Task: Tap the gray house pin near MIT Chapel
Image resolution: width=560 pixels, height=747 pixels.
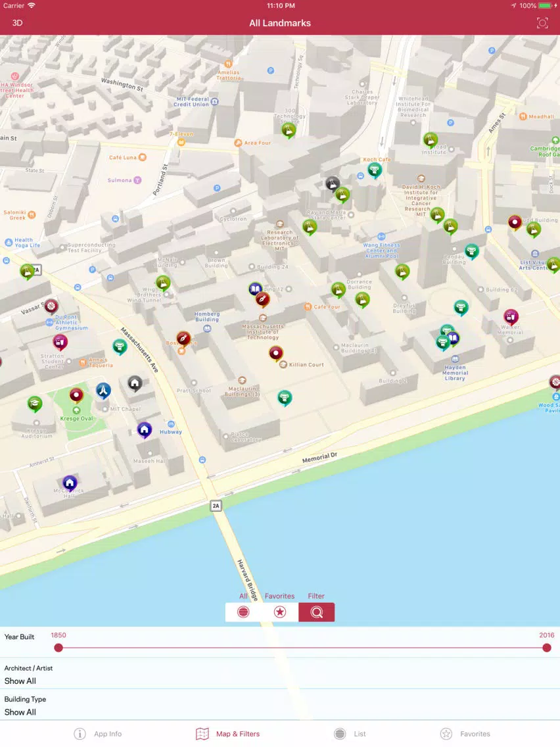Action: [x=135, y=383]
